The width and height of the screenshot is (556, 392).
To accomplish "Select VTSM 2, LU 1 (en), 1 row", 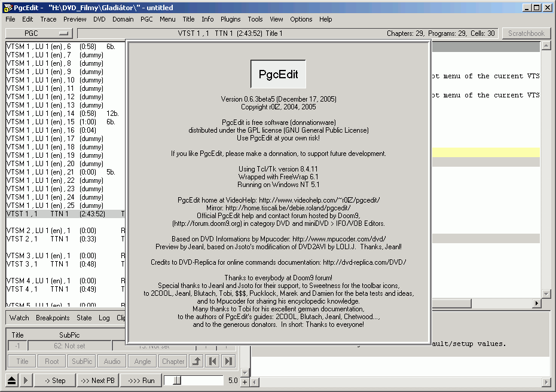I will (66, 231).
